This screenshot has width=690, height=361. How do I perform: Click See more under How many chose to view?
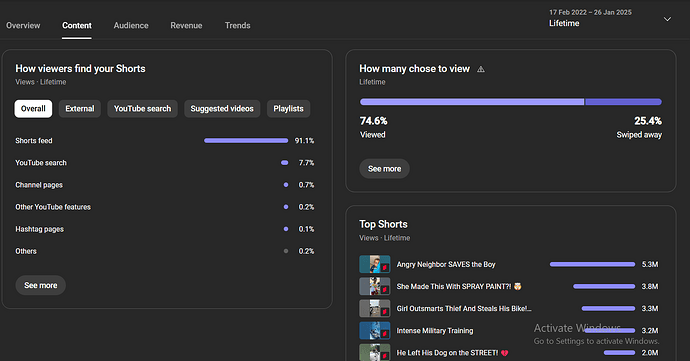[x=384, y=169]
